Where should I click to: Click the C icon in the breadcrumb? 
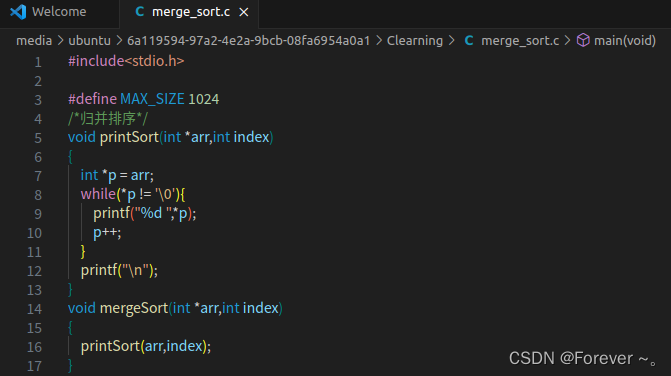(x=469, y=41)
